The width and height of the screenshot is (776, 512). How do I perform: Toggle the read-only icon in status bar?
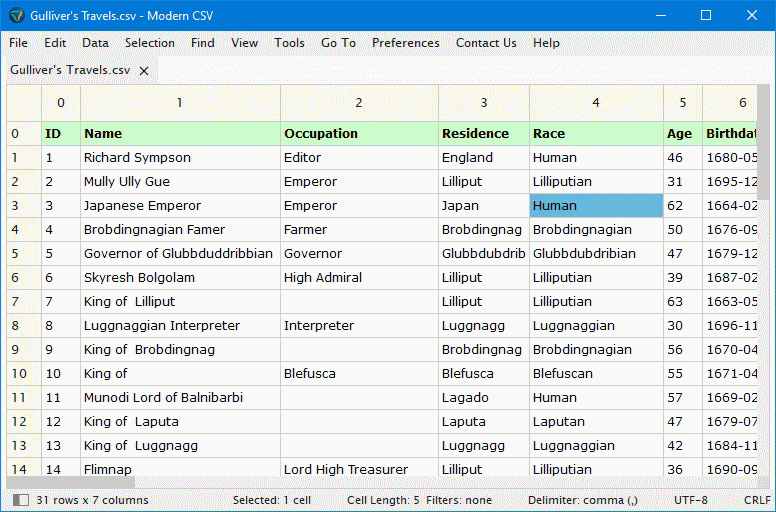tap(20, 500)
